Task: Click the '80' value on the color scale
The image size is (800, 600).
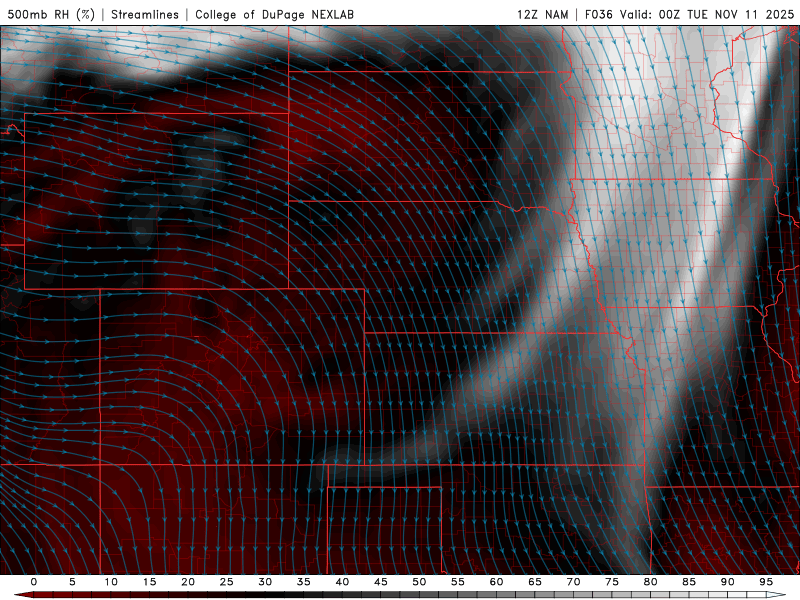Action: [x=651, y=582]
